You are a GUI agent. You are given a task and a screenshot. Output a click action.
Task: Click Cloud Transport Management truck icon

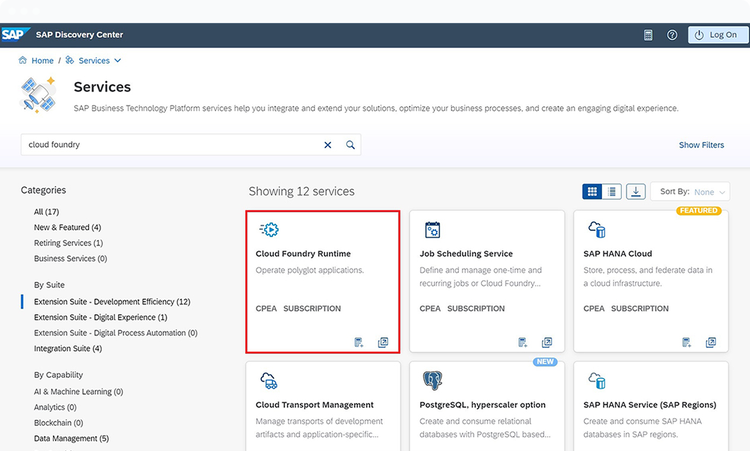pyautogui.click(x=269, y=381)
